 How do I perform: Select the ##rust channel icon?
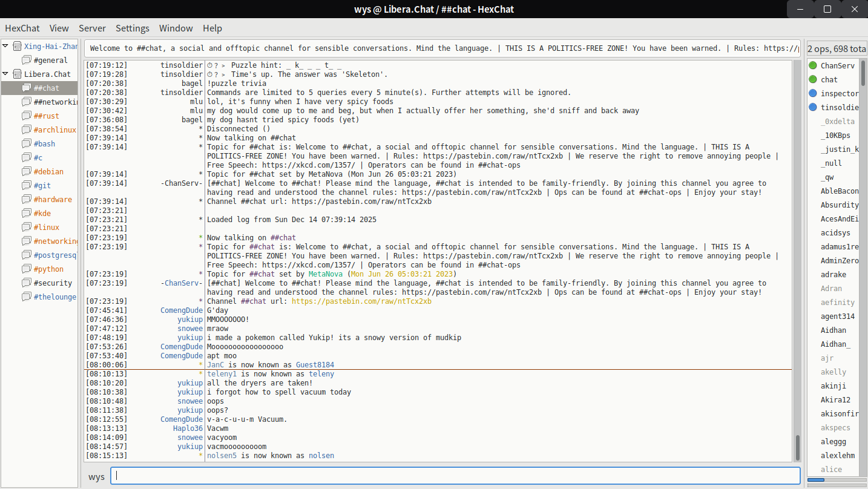27,116
